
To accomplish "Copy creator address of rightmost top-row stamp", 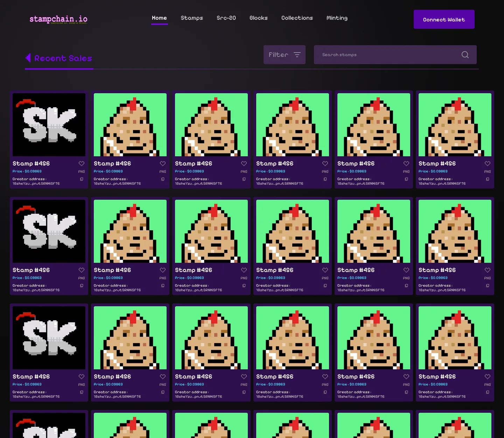I will pyautogui.click(x=488, y=179).
